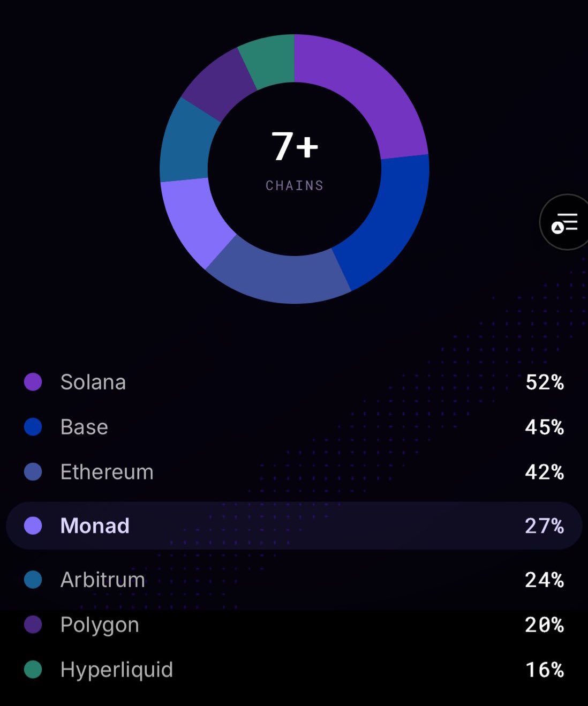Click the Solana 52% value
This screenshot has height=706, width=588.
(545, 382)
